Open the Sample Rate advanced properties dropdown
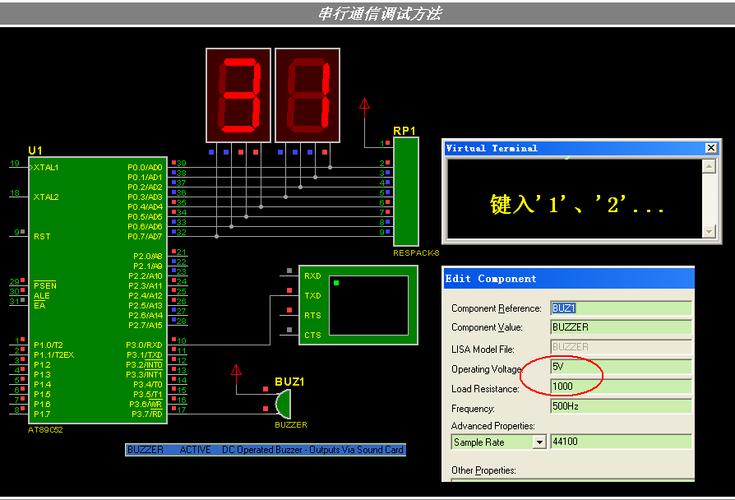 (540, 442)
